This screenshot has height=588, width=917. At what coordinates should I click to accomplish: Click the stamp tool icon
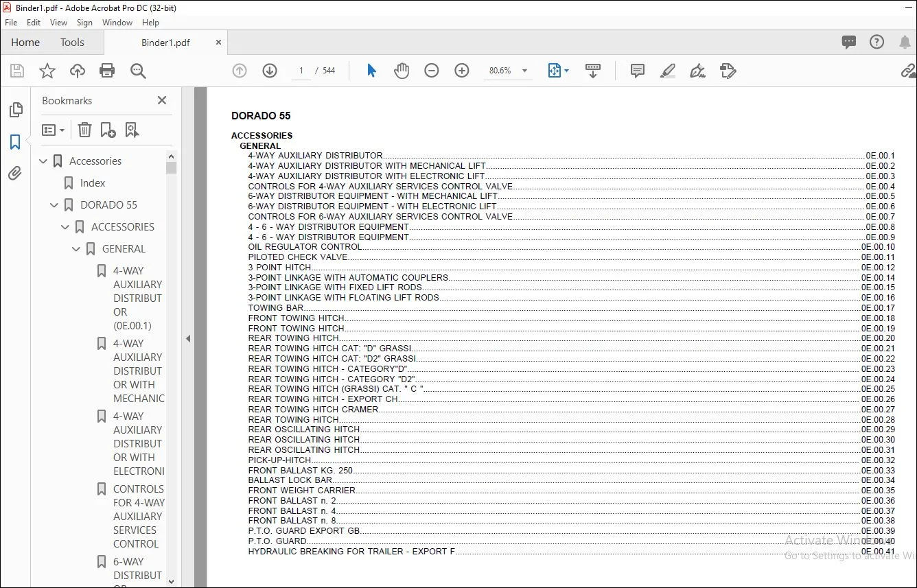pyautogui.click(x=728, y=71)
